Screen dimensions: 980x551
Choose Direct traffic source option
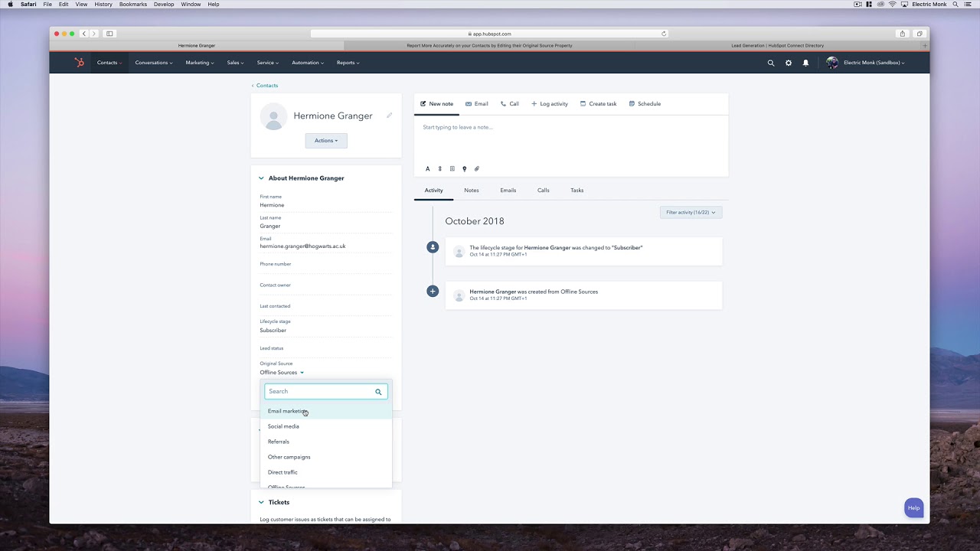click(x=326, y=472)
